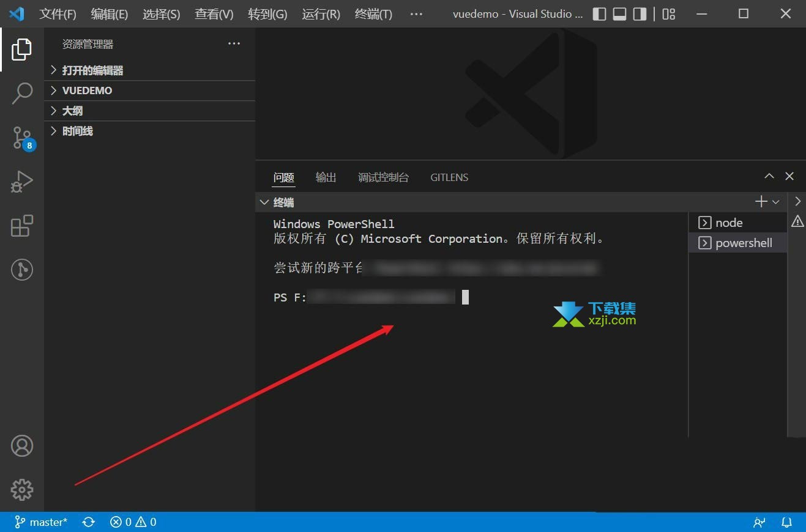Open the GitLens icon in activity bar

point(22,270)
